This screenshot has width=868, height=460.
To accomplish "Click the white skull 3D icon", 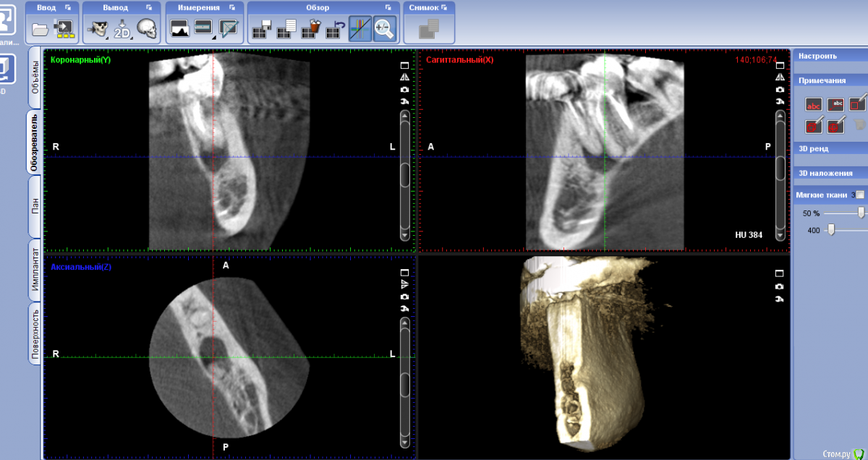I will (147, 29).
